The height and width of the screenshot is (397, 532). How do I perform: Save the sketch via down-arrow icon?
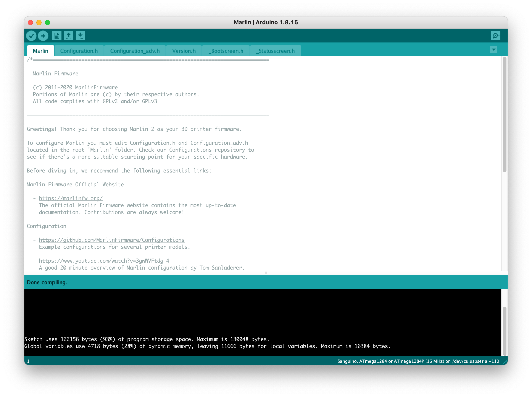80,36
